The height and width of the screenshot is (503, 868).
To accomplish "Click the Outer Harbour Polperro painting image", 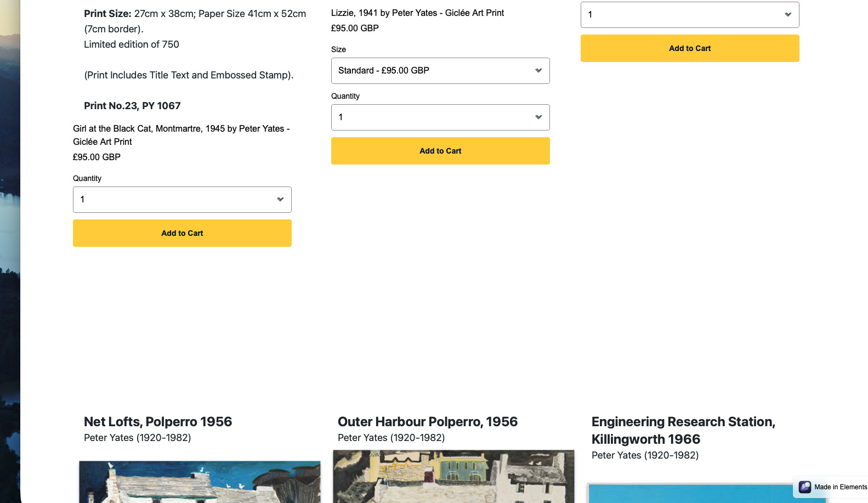I will click(x=453, y=476).
